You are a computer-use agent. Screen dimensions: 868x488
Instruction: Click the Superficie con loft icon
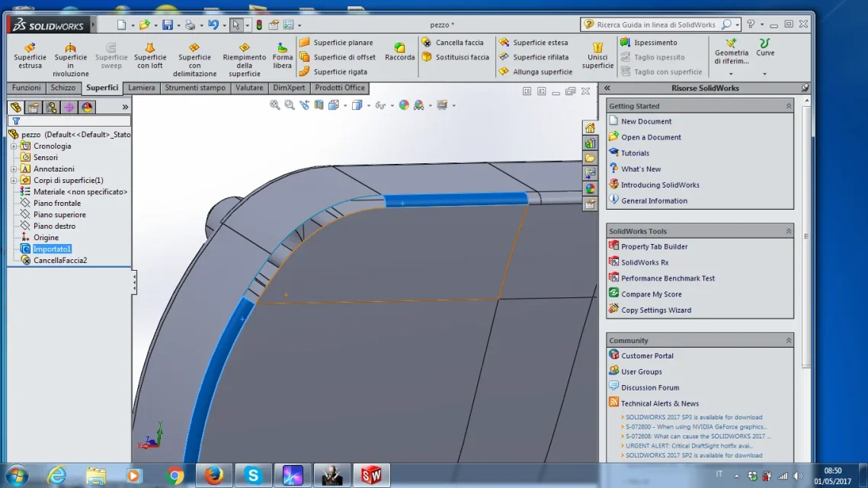[x=150, y=55]
